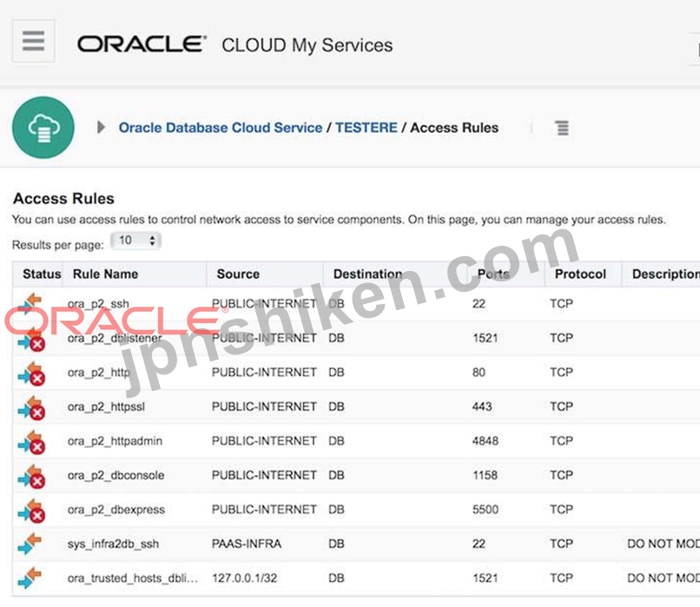700x607 pixels.
Task: Click the disabled status icon for ora_p2_httpssl
Action: [30, 408]
